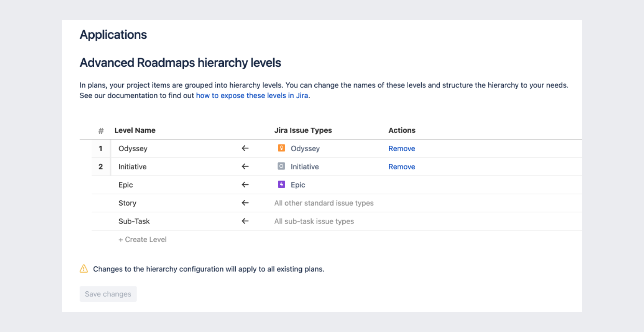Remove the Initiative hierarchy level

coord(401,167)
